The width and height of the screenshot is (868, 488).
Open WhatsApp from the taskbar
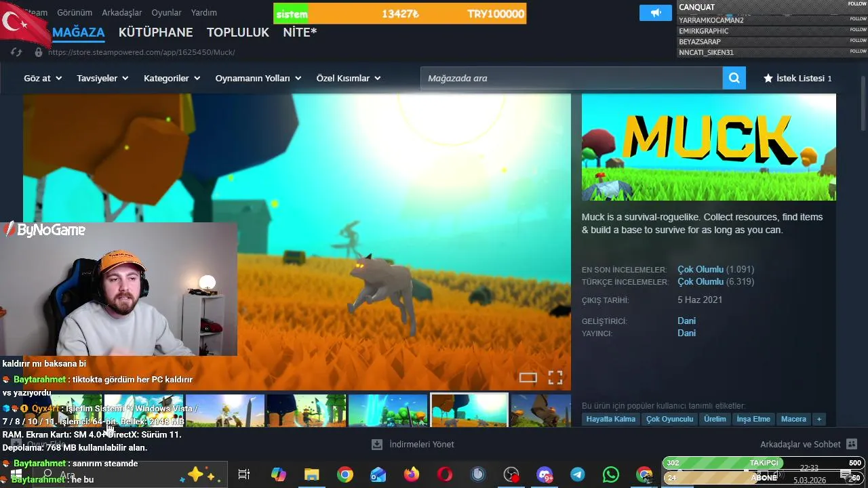tap(611, 474)
